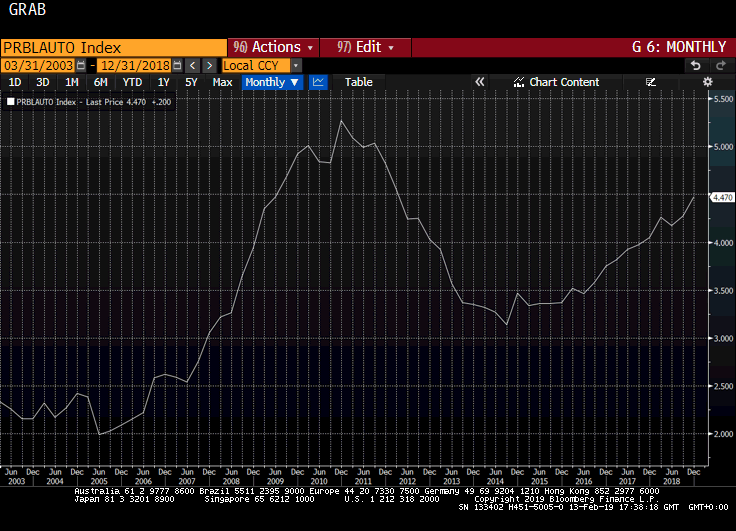Select the 1Y time range
The height and width of the screenshot is (531, 736).
(x=163, y=82)
